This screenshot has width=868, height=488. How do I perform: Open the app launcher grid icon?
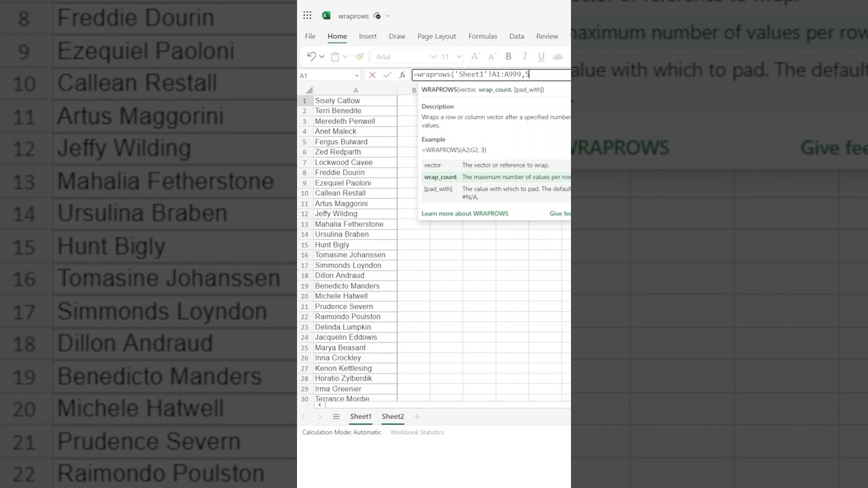click(x=307, y=16)
